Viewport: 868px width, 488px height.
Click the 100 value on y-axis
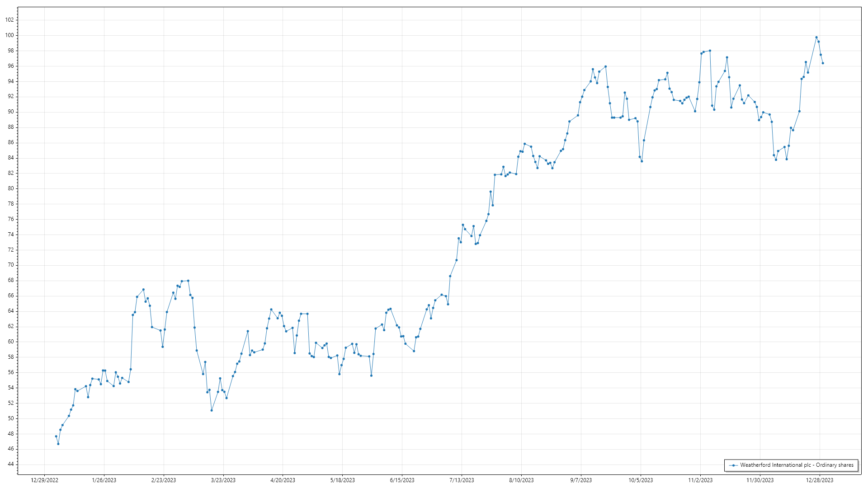click(9, 35)
